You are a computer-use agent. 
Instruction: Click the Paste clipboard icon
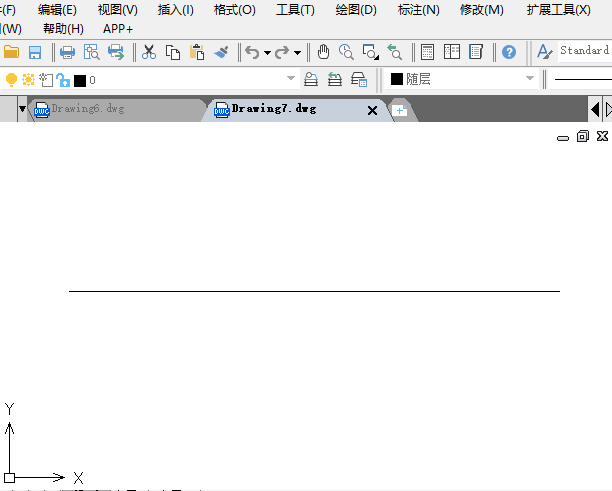(x=197, y=51)
